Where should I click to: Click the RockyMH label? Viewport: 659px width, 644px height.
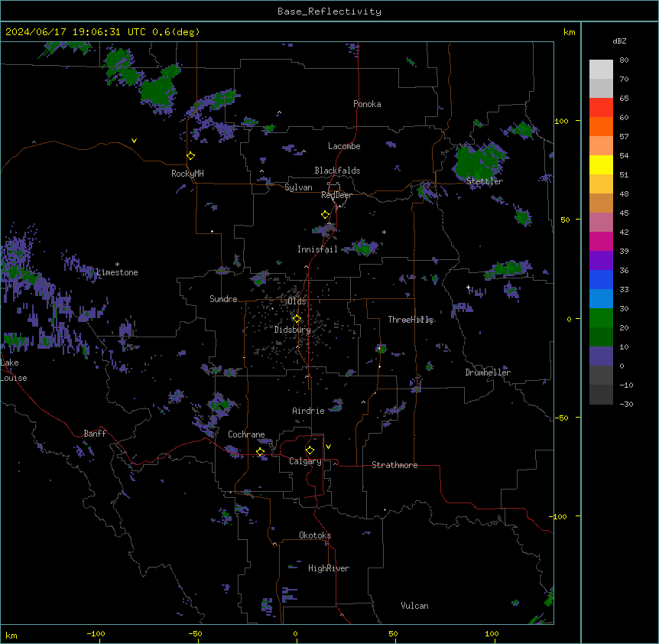(187, 174)
